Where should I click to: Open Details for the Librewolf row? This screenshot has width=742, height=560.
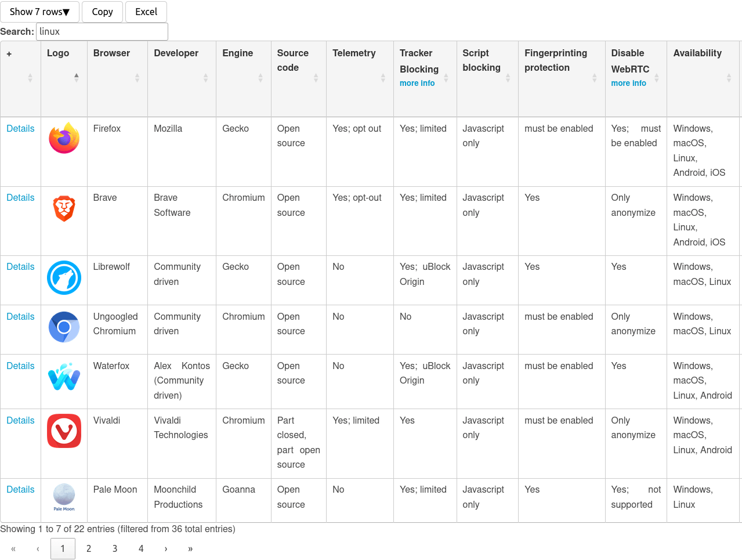(20, 266)
